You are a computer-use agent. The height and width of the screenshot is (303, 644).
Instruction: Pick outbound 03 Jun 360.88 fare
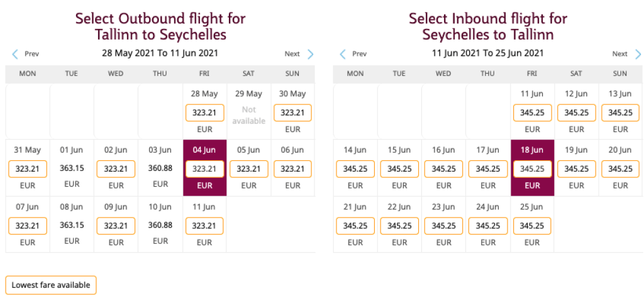pos(160,168)
